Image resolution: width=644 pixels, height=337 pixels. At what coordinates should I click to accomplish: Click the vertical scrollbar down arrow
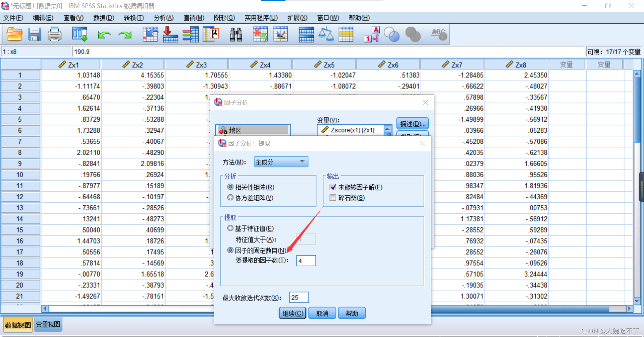point(637,301)
